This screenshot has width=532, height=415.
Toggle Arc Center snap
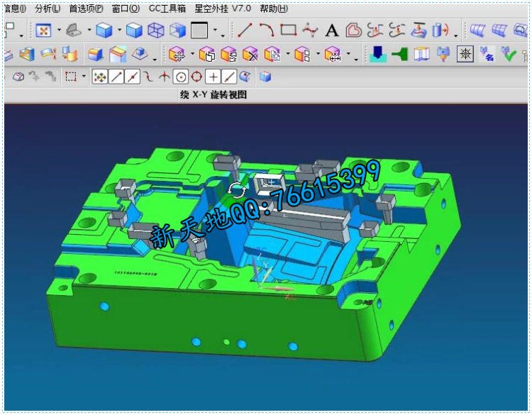[x=180, y=77]
